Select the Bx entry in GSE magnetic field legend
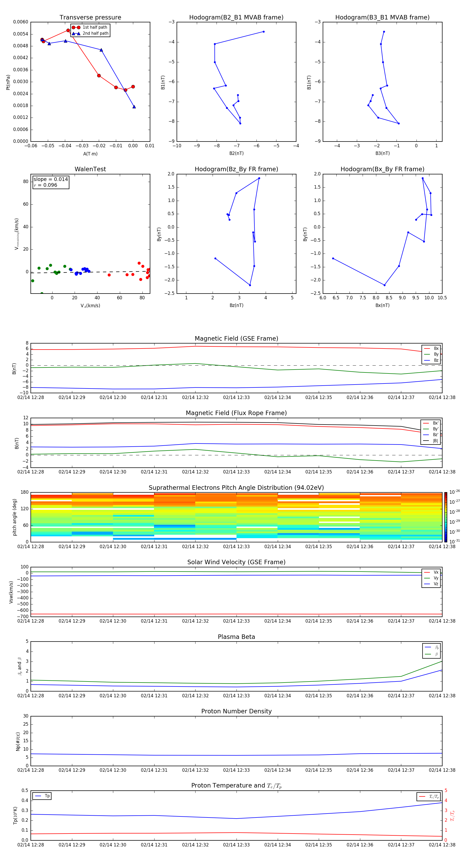This screenshot has height=868, width=473. click(431, 349)
